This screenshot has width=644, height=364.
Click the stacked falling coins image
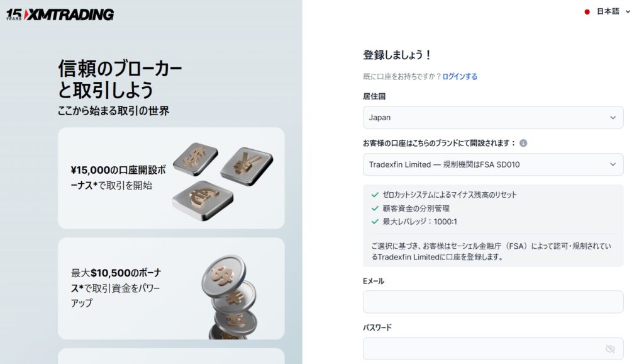(x=230, y=297)
